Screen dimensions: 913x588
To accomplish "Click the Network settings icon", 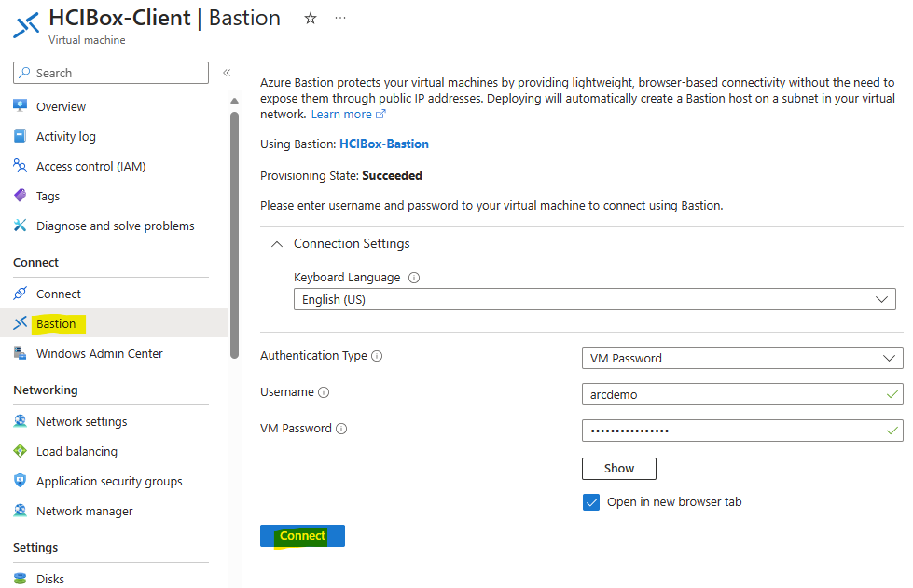I will 21,420.
